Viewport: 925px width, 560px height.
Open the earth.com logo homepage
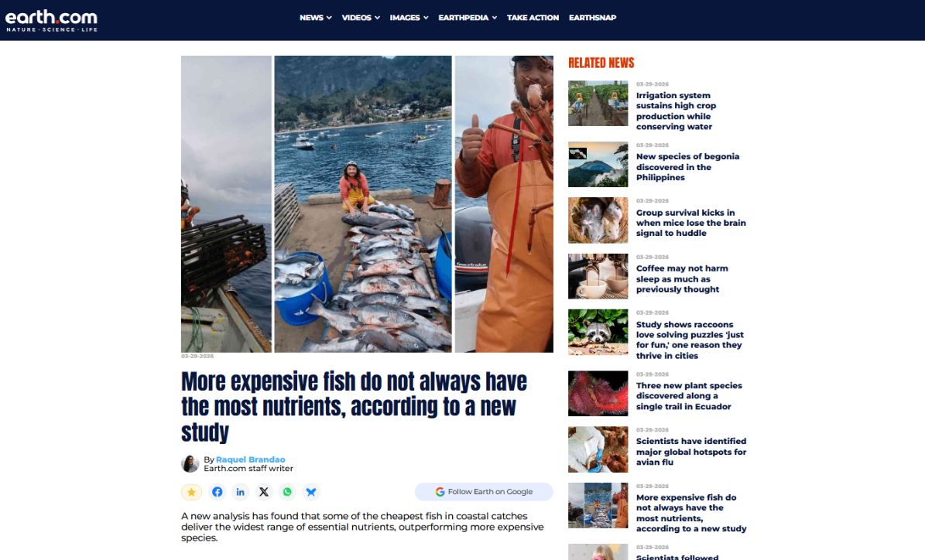click(x=51, y=21)
